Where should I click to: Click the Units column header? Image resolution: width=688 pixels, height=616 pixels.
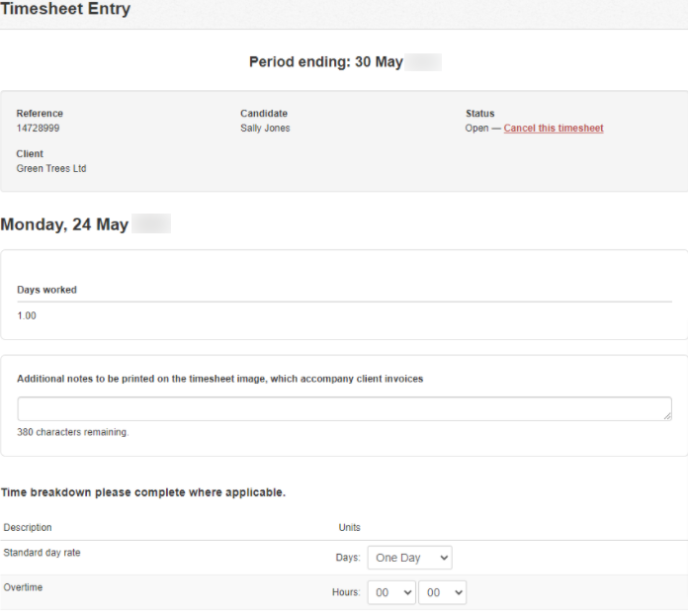pos(349,527)
